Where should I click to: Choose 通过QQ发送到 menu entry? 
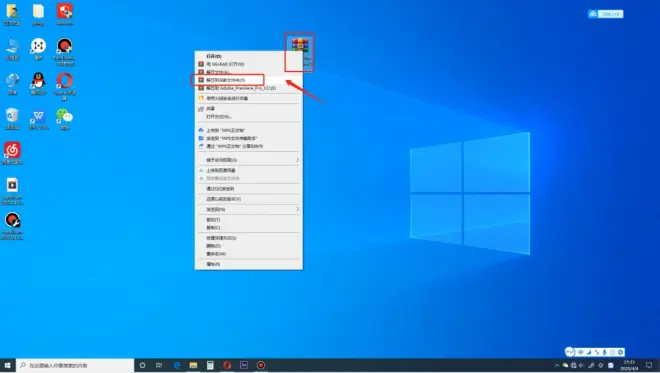248,189
